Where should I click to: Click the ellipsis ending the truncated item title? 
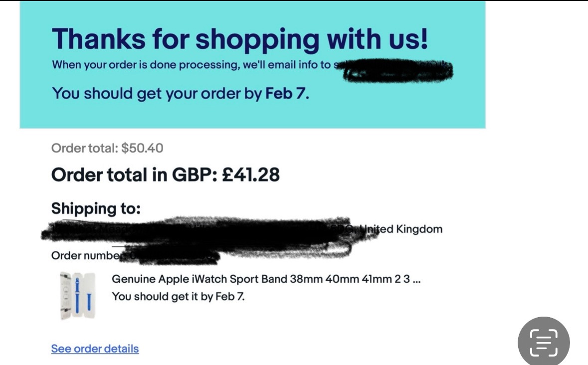[417, 280]
